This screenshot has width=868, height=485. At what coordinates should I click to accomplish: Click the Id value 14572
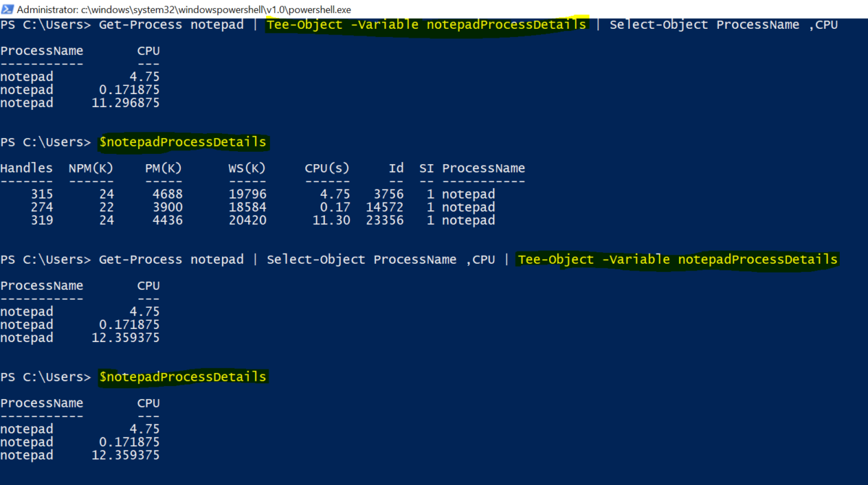click(x=385, y=207)
